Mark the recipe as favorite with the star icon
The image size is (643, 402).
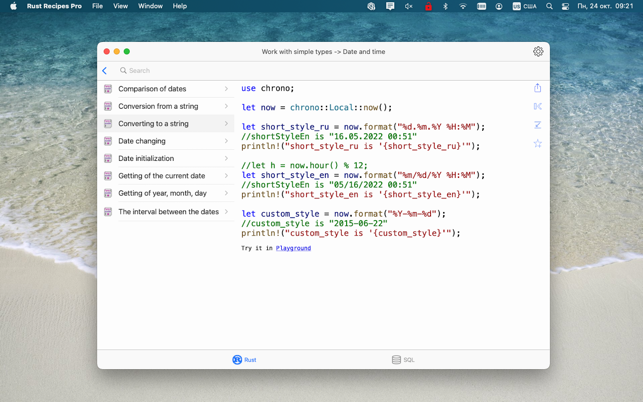point(538,143)
